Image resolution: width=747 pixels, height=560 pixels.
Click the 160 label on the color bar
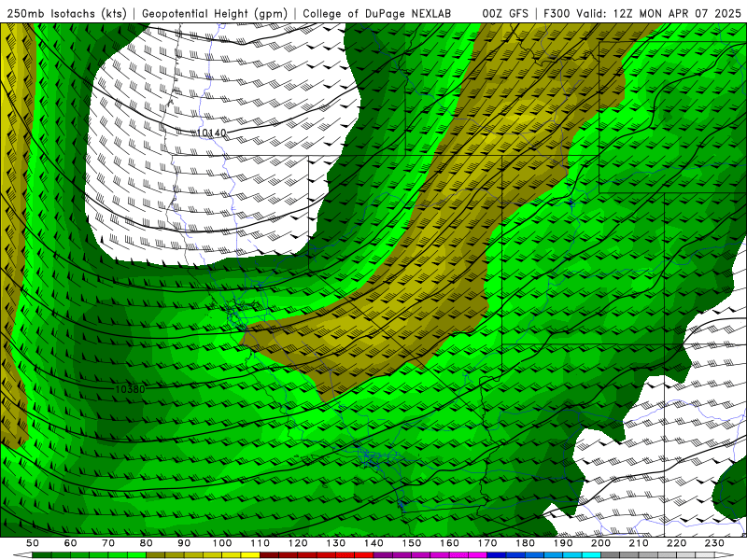pos(449,543)
